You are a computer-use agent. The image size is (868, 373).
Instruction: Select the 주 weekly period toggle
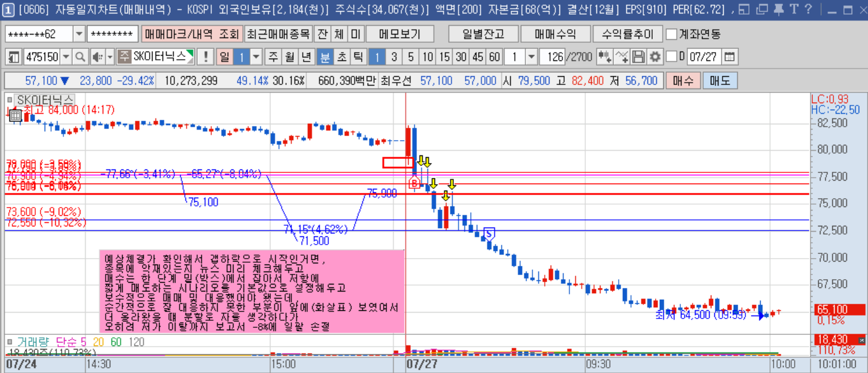(x=273, y=57)
